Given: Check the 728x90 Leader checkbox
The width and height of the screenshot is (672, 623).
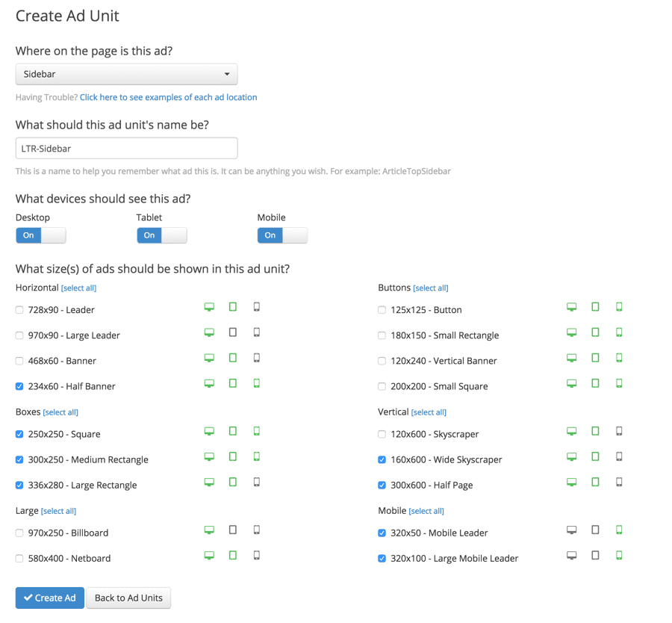Looking at the screenshot, I should click(19, 310).
